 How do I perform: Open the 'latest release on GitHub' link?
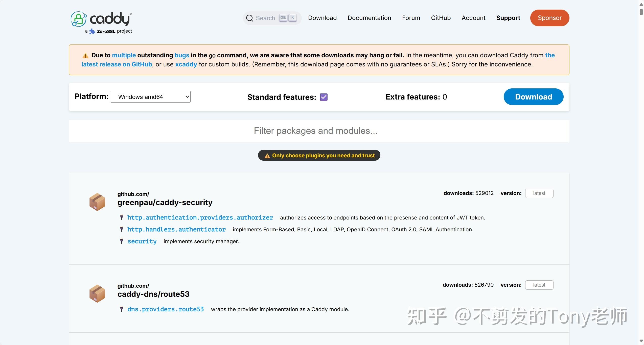117,64
